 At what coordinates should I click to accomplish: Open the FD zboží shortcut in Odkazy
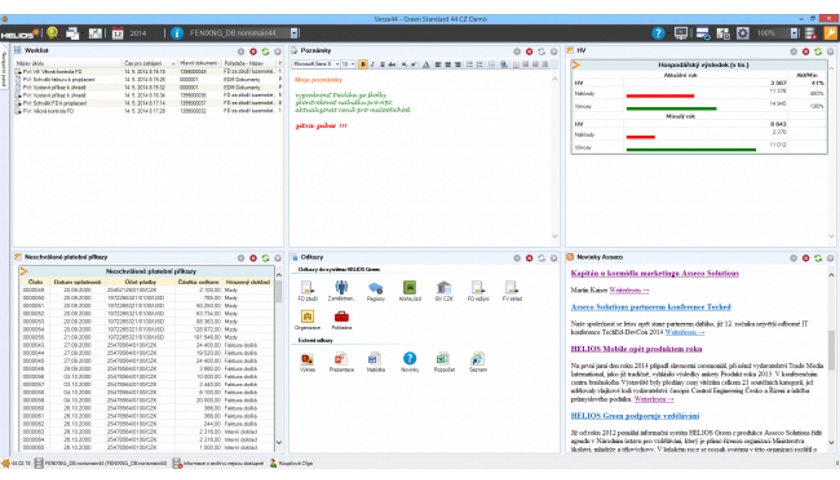click(x=308, y=291)
